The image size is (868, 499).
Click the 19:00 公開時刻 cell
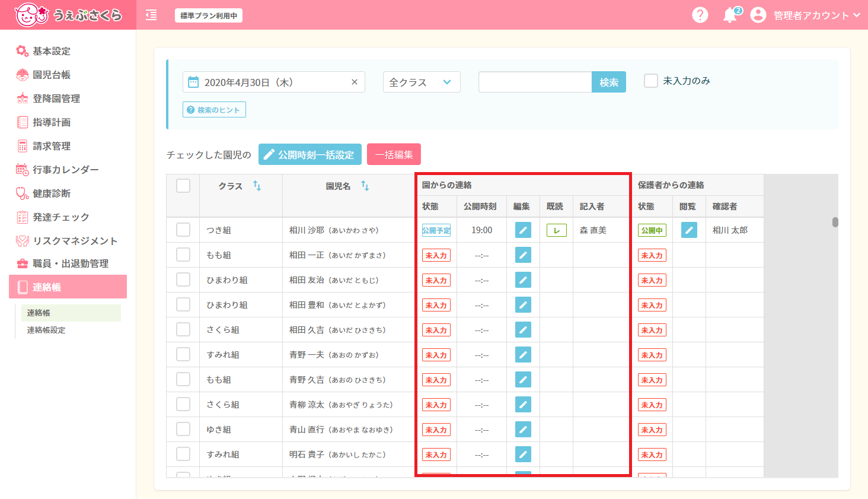tap(482, 230)
